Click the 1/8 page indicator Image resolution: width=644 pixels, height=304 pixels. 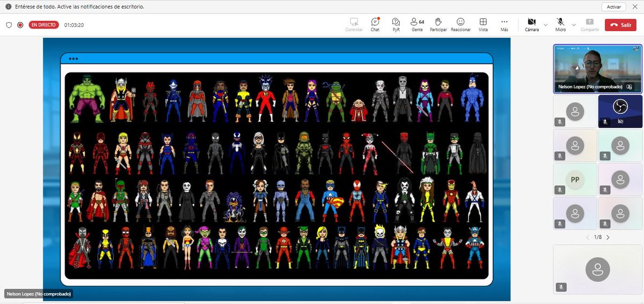point(597,237)
